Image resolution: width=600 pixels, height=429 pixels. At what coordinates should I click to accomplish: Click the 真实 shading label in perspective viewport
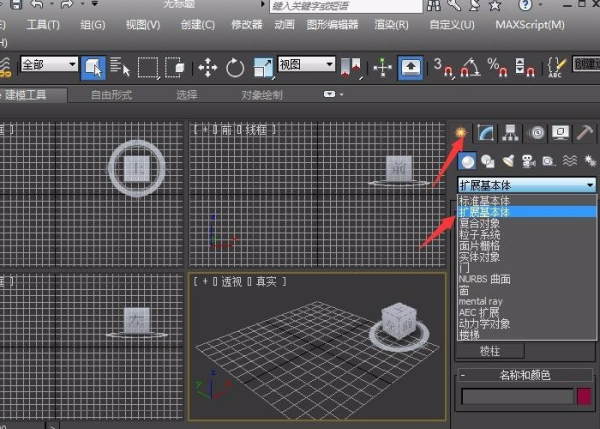pos(266,282)
